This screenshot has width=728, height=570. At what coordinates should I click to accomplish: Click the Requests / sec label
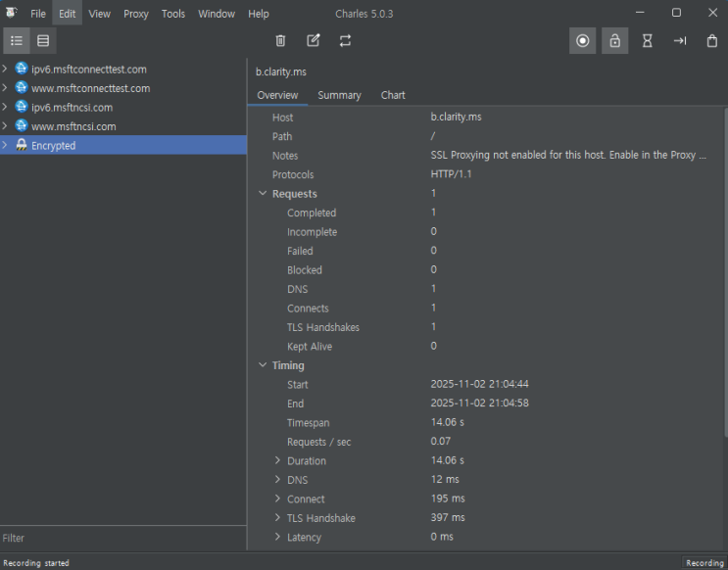click(x=319, y=442)
